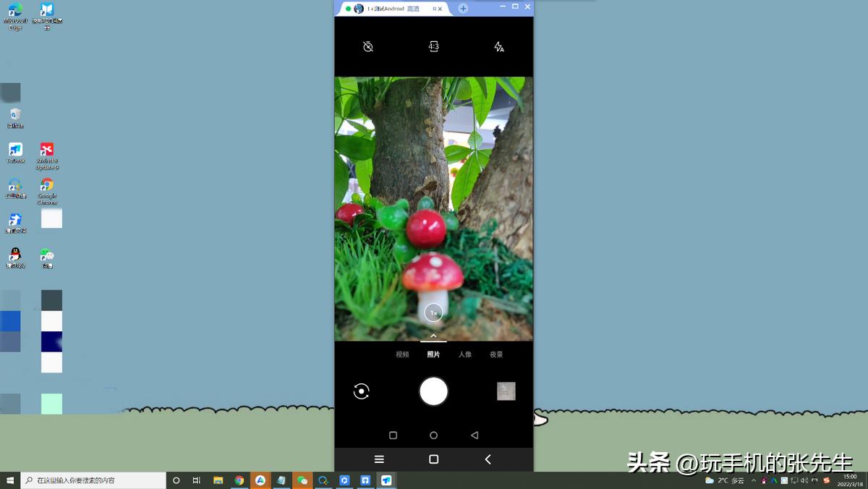Image resolution: width=868 pixels, height=489 pixels.
Task: Open a new tab with plus button
Action: (x=461, y=8)
